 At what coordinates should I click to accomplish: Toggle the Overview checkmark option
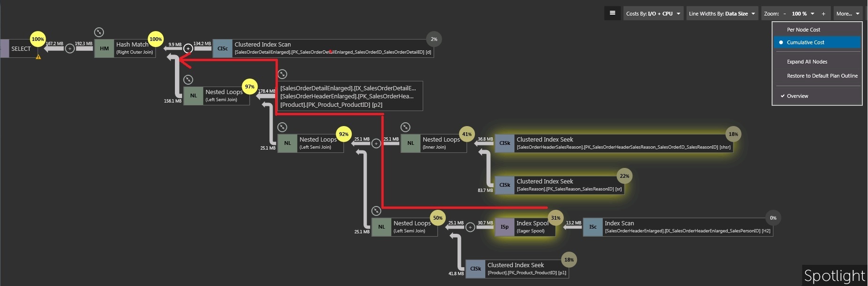click(x=797, y=96)
